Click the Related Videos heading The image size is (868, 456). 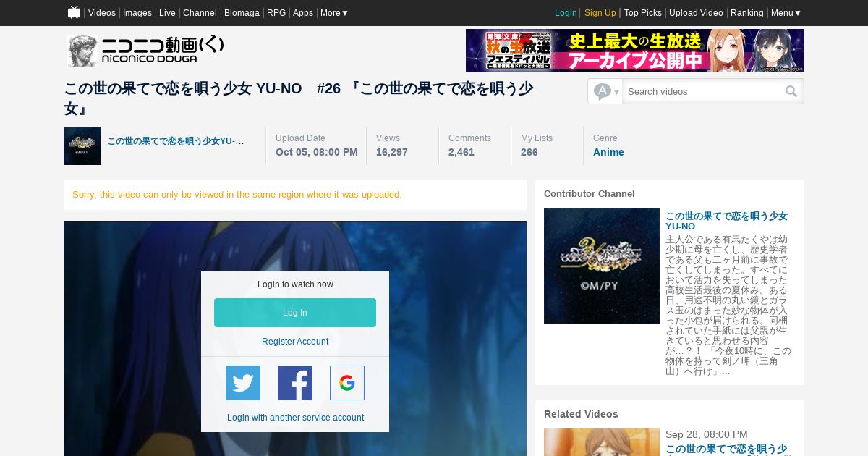(581, 414)
